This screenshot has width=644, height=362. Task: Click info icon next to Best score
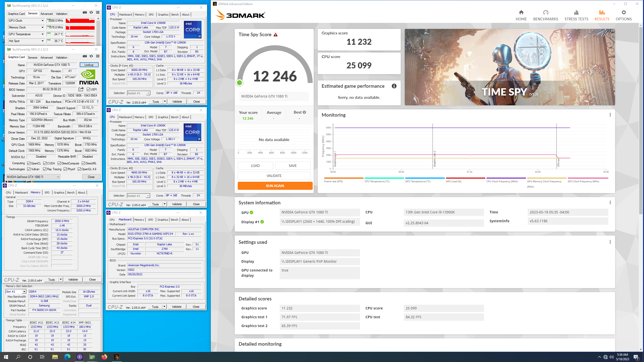pyautogui.click(x=304, y=112)
